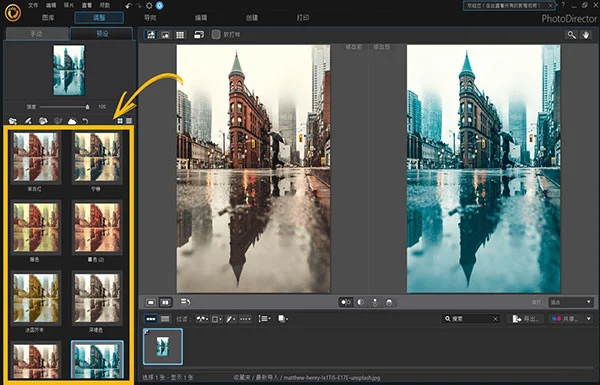600x385 pixels.
Task: Switch the viewer to the grid browser mode
Action: point(179,35)
